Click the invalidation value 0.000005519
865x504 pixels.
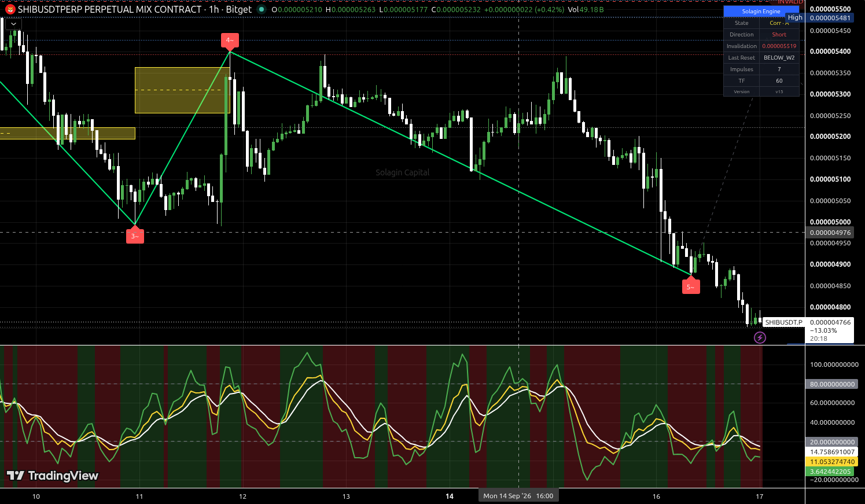[779, 46]
